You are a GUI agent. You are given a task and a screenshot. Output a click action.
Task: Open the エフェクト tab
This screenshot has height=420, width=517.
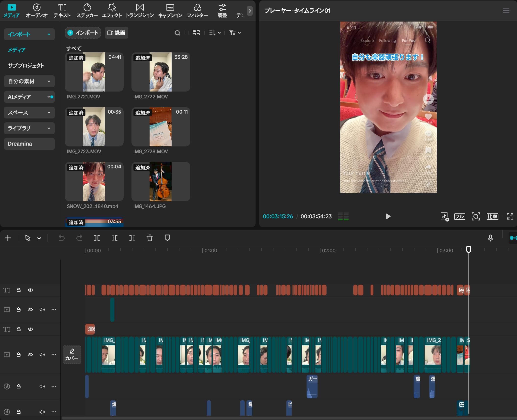tap(112, 11)
